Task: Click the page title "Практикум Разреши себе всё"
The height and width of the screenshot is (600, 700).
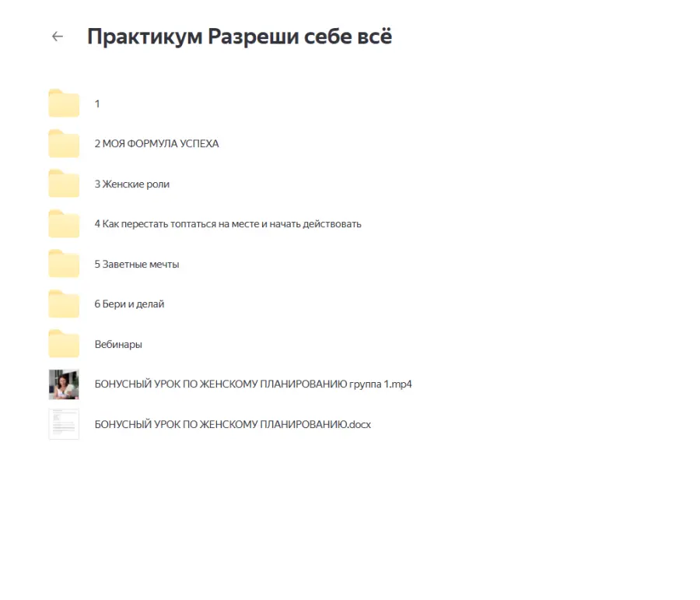Action: coord(240,36)
